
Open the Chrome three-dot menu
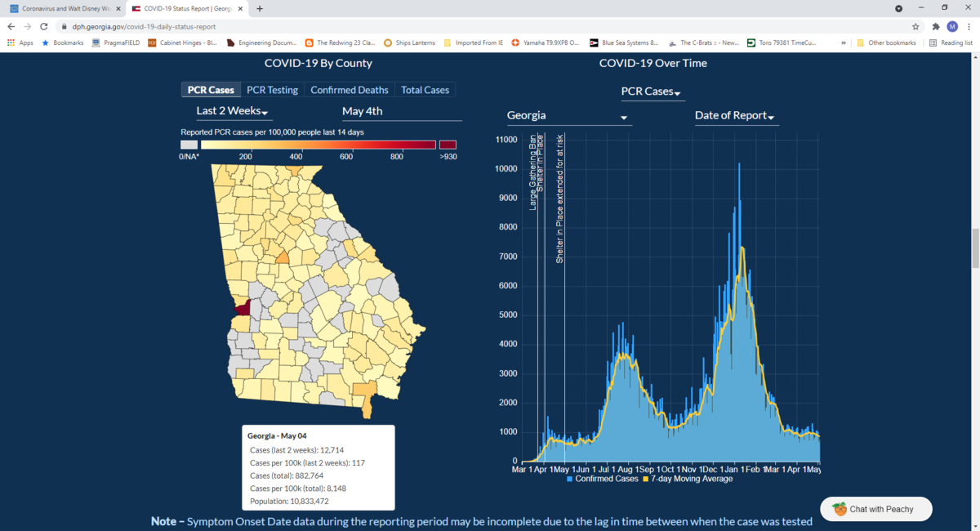pyautogui.click(x=969, y=26)
